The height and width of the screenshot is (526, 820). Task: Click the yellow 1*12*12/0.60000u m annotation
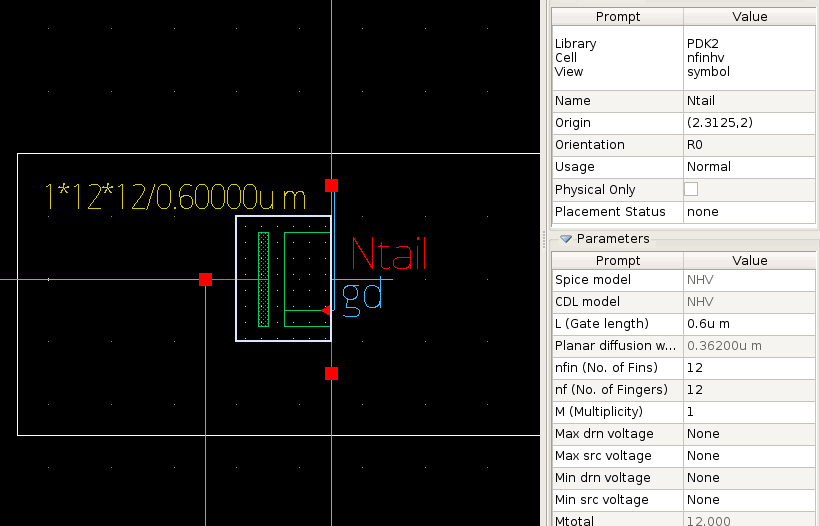pyautogui.click(x=176, y=197)
